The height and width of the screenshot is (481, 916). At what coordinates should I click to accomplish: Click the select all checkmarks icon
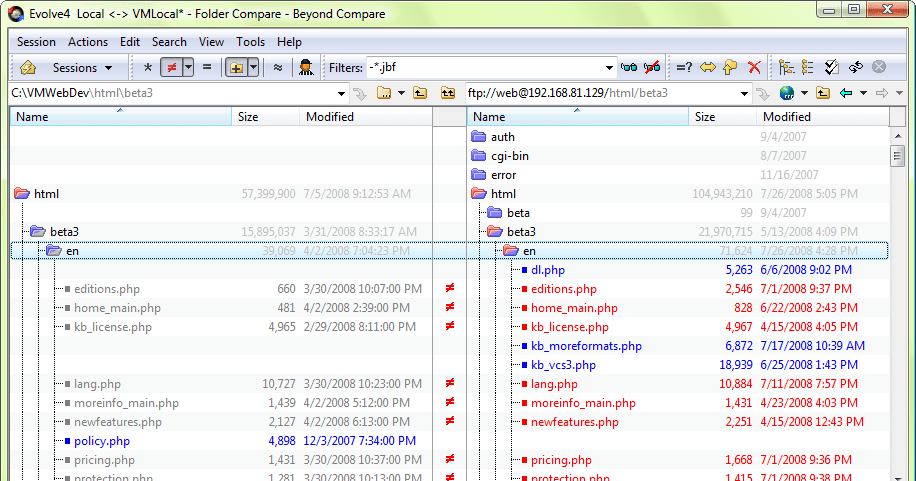[831, 68]
